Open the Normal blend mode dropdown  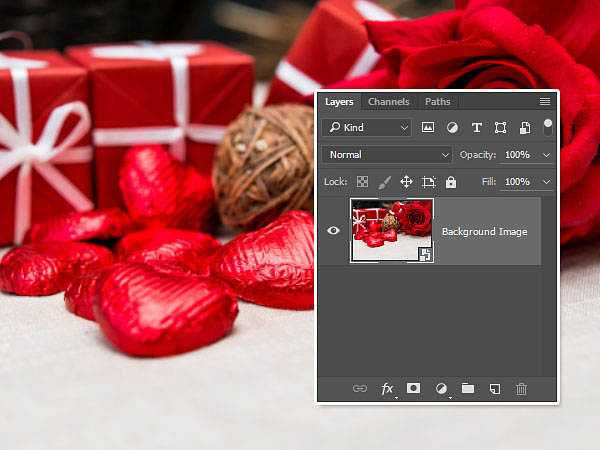[387, 155]
